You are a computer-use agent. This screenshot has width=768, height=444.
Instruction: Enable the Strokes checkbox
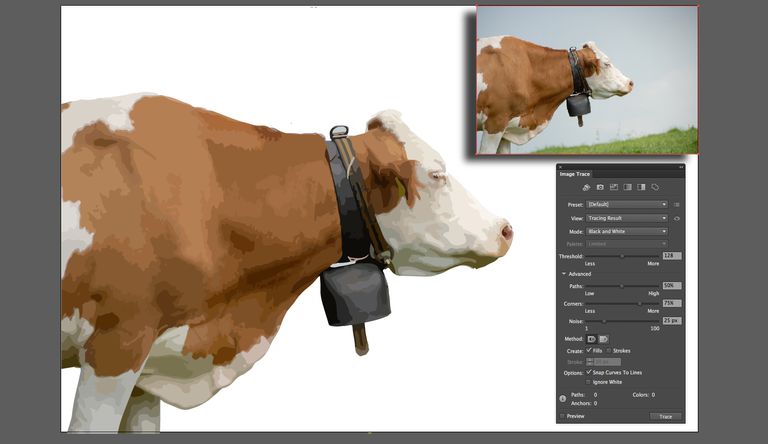click(610, 351)
